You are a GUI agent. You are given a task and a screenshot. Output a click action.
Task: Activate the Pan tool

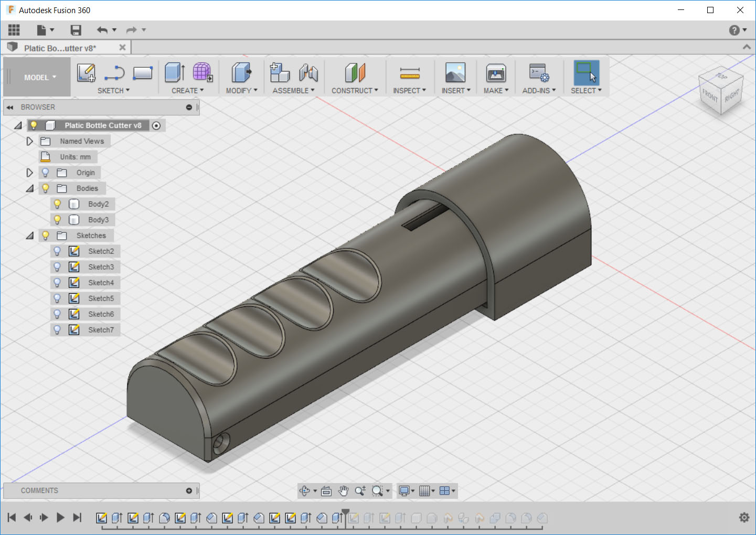[x=343, y=490]
